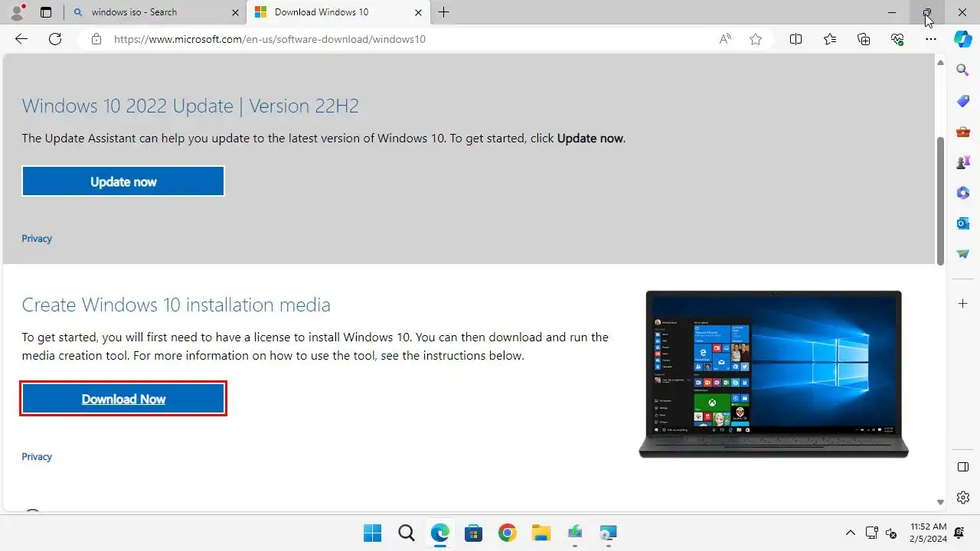Open the Collections icon

tap(864, 39)
